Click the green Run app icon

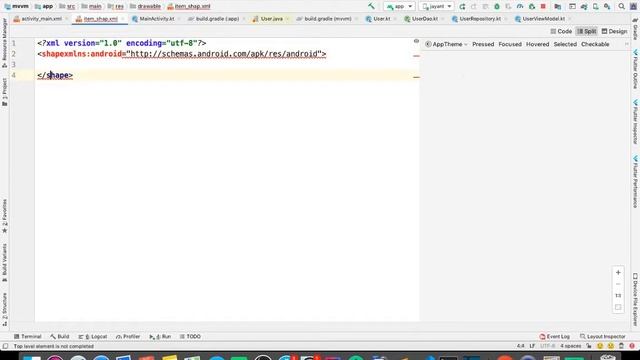click(x=462, y=7)
